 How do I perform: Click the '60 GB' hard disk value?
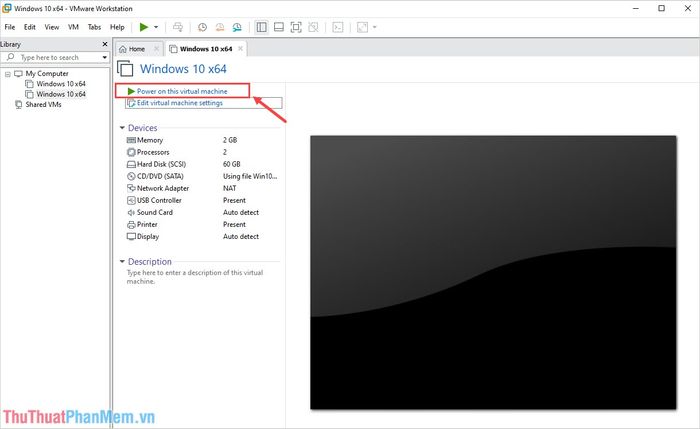click(232, 164)
